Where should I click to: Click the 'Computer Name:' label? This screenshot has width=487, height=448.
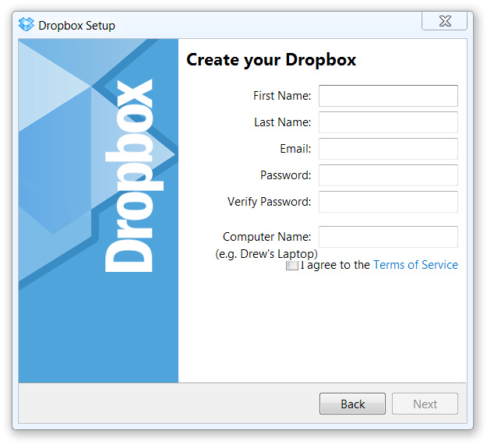(x=266, y=237)
